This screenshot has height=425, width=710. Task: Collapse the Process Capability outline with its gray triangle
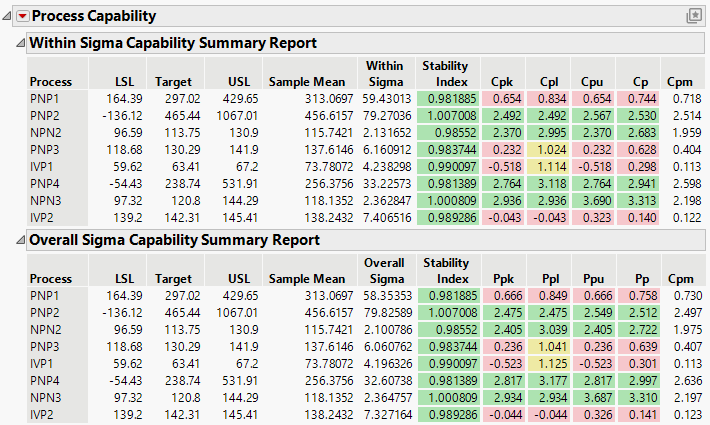pyautogui.click(x=9, y=16)
